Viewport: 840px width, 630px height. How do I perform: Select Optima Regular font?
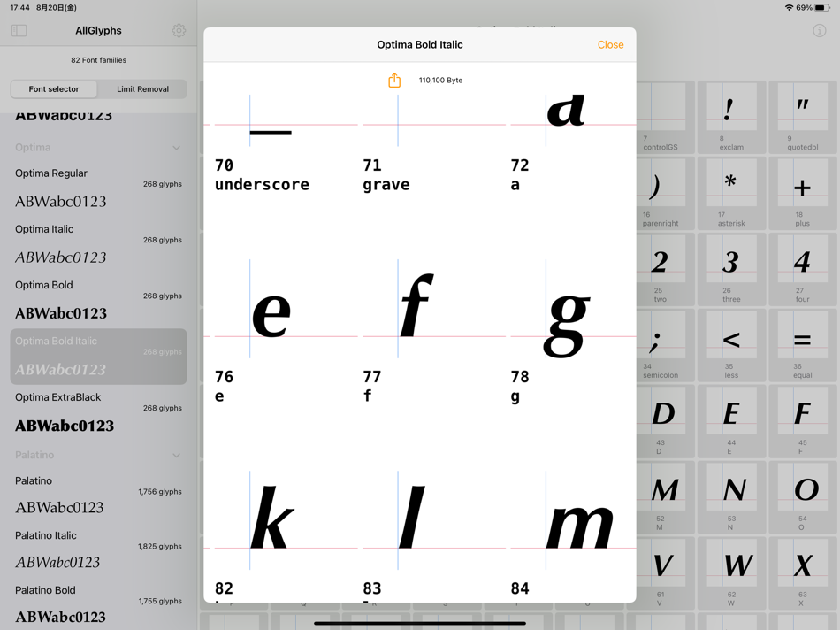(x=98, y=188)
